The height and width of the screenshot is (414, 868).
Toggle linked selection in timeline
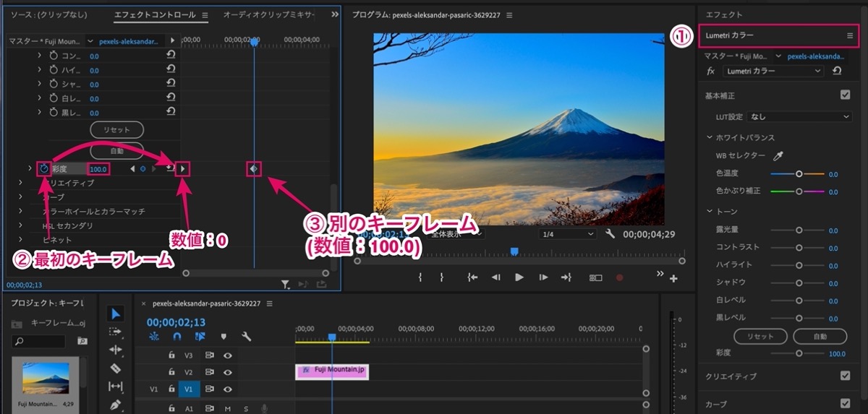(x=200, y=336)
